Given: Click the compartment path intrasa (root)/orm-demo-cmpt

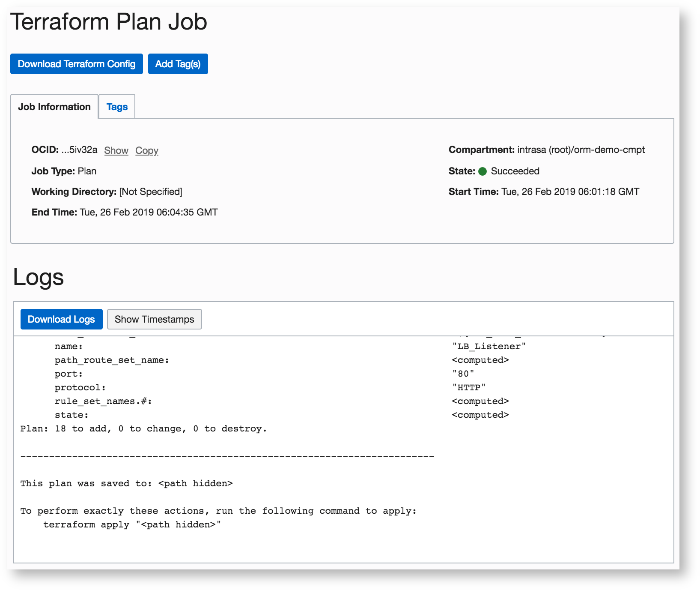Looking at the screenshot, I should coord(581,150).
